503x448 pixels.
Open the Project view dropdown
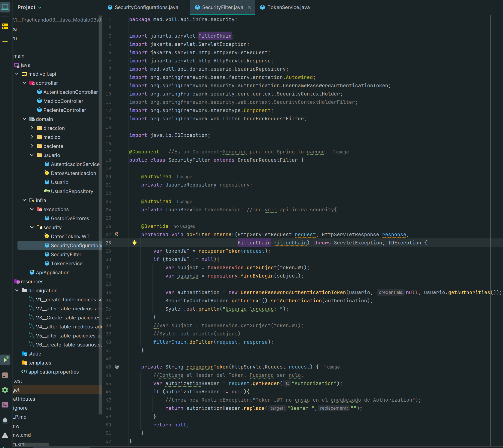coord(29,7)
